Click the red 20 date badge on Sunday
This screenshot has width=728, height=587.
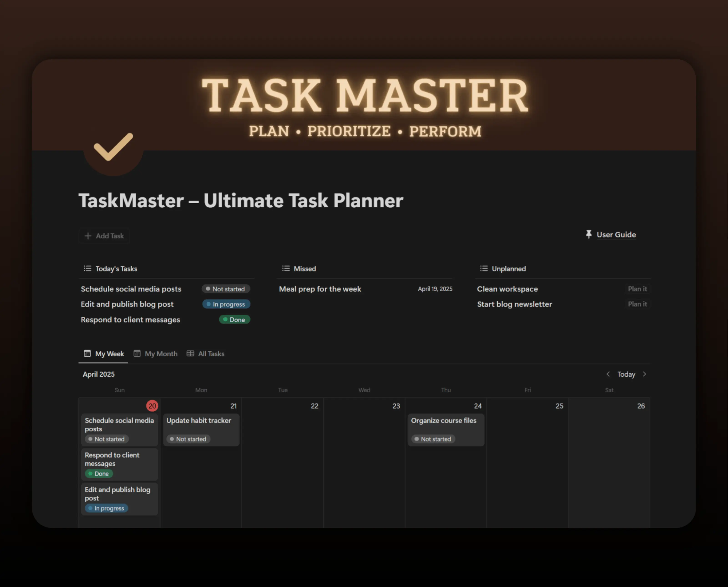coord(152,406)
